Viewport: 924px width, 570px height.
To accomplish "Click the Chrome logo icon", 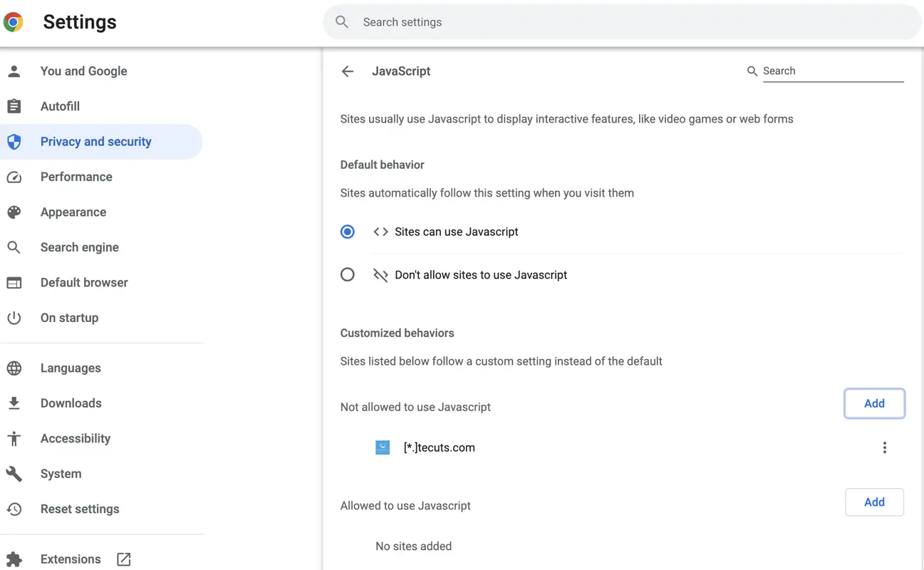I will click(14, 22).
